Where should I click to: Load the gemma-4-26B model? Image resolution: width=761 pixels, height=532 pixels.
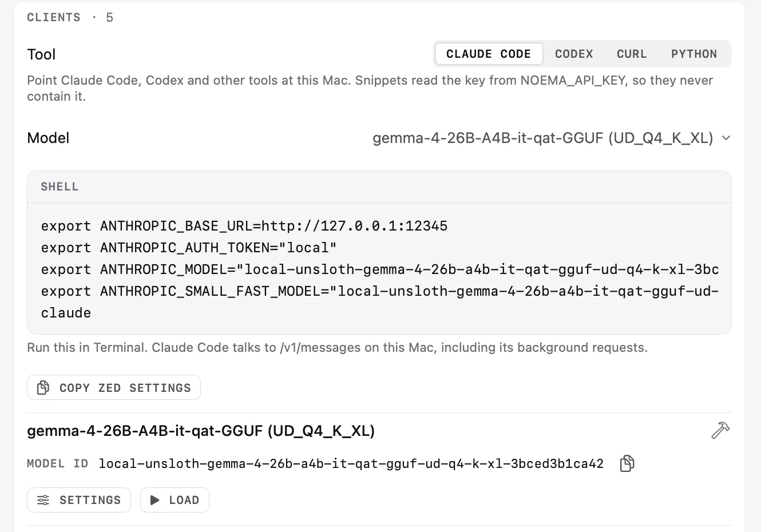tap(175, 500)
